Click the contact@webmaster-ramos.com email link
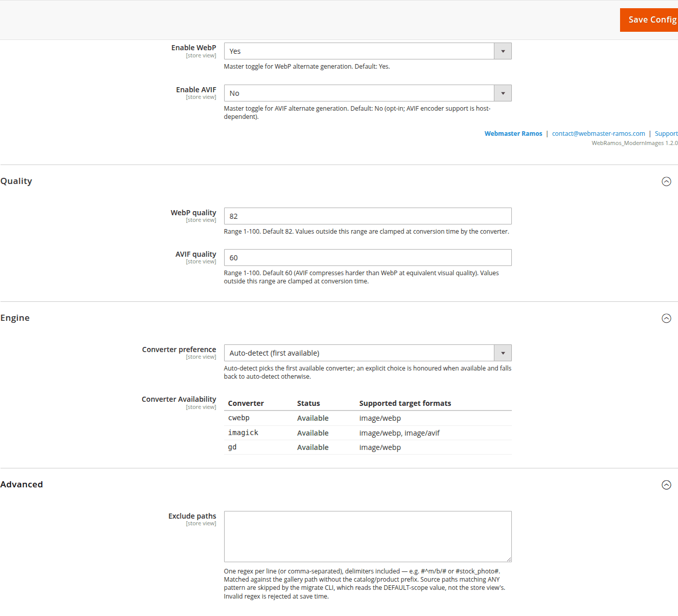 [599, 134]
